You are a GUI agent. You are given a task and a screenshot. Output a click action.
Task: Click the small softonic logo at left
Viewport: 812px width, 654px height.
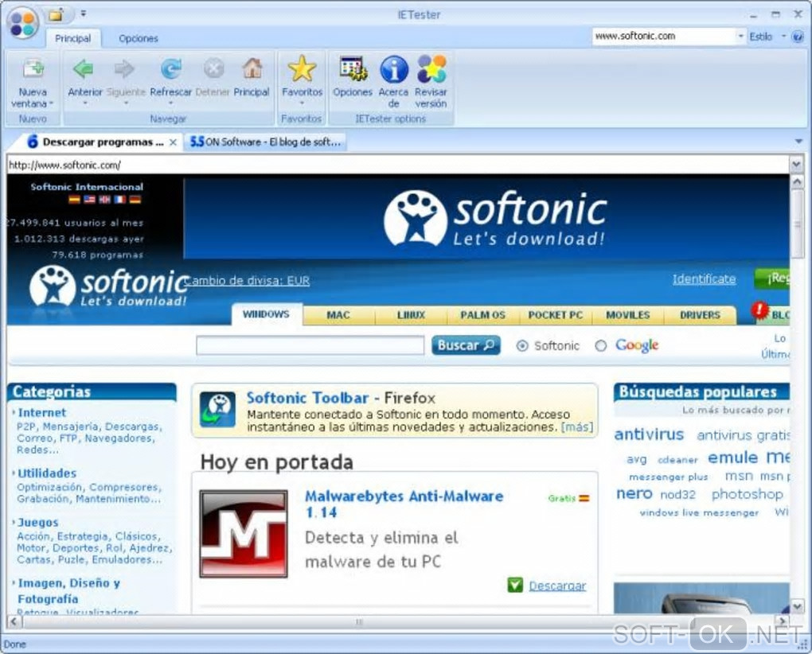coord(109,286)
